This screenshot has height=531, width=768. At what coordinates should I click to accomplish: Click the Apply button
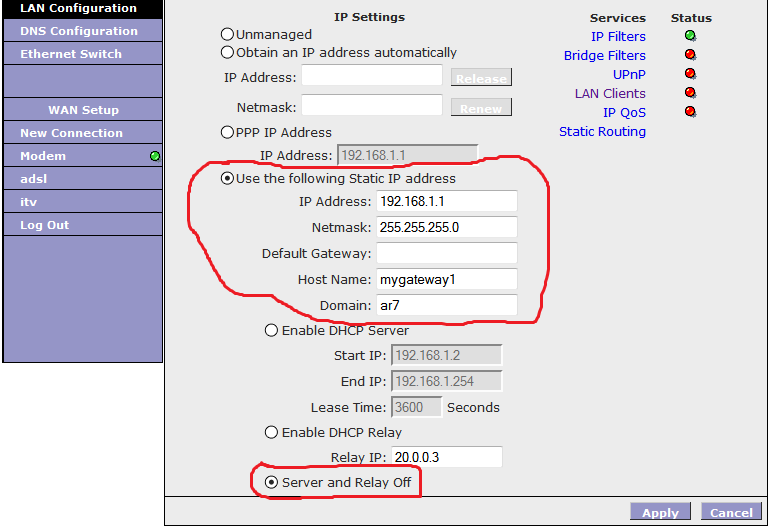[660, 512]
